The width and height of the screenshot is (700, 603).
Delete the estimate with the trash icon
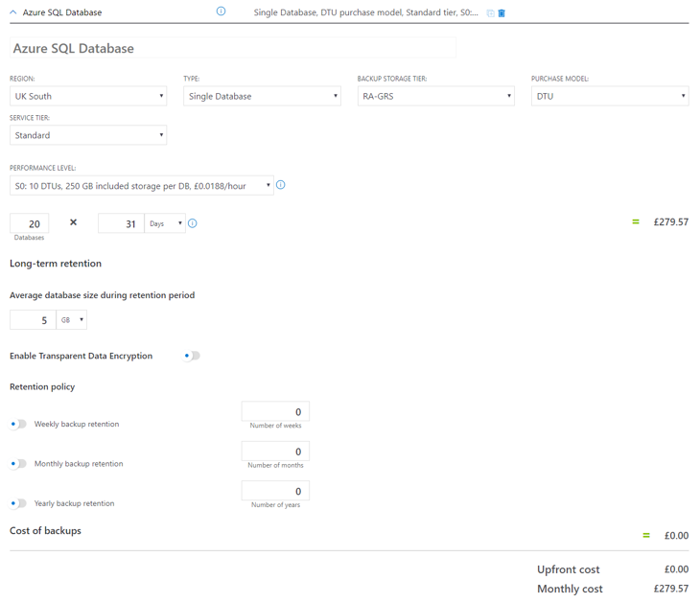pos(502,13)
